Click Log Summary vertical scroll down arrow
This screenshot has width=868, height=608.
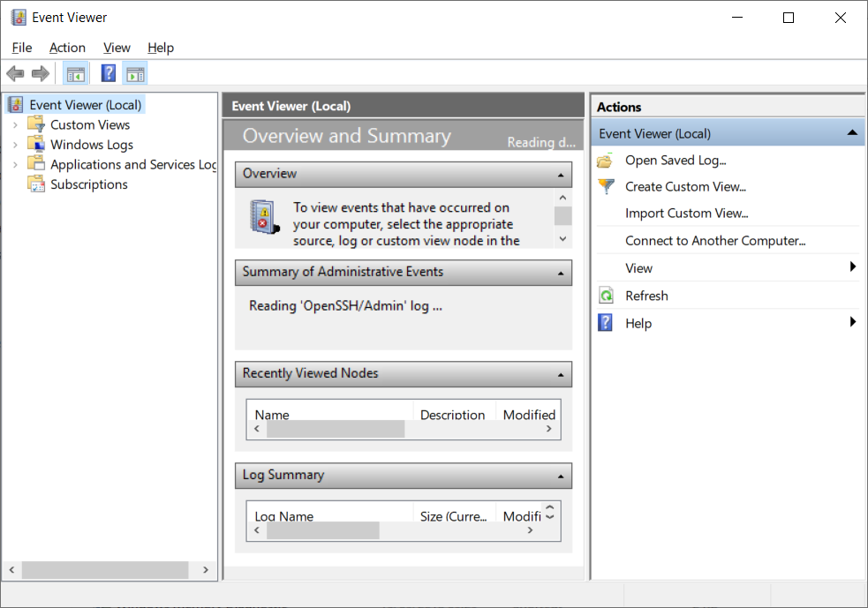point(550,517)
